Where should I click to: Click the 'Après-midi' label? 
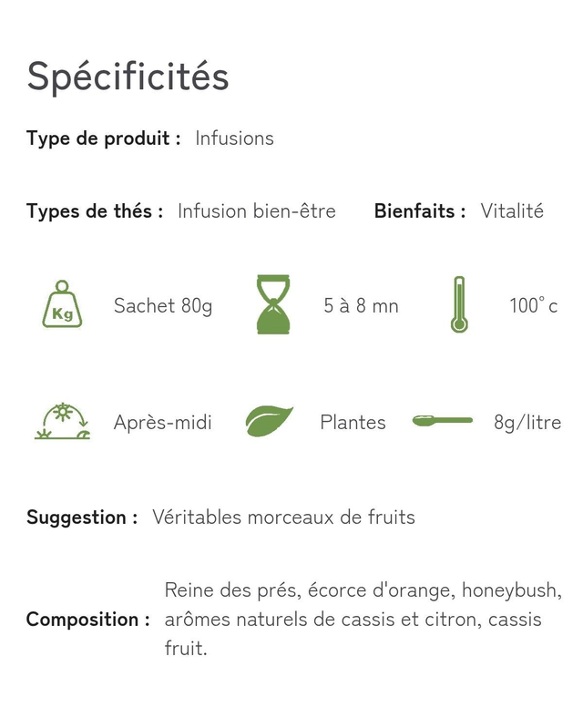(x=163, y=423)
